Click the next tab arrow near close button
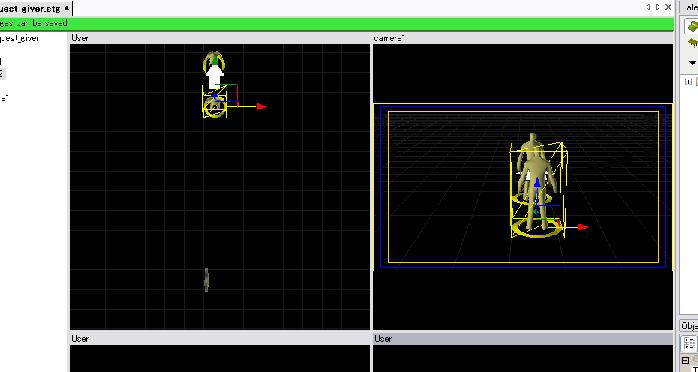 [657, 7]
